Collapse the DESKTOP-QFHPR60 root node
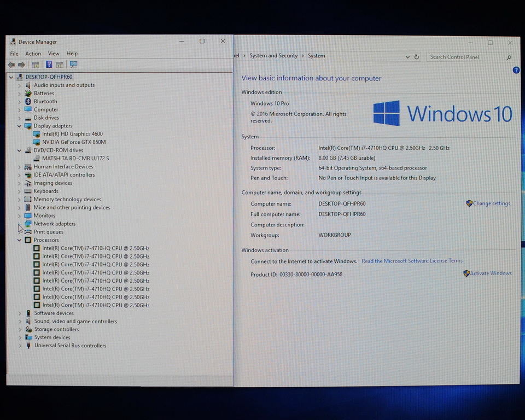 click(x=11, y=77)
